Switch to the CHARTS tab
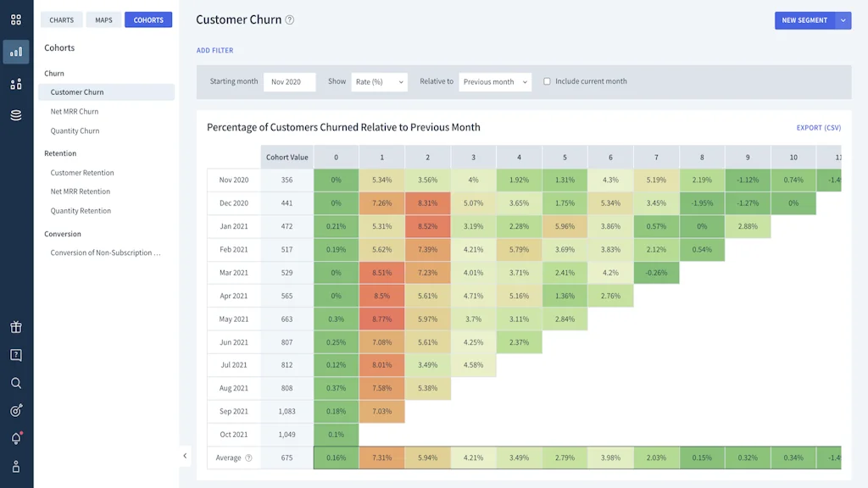 61,19
